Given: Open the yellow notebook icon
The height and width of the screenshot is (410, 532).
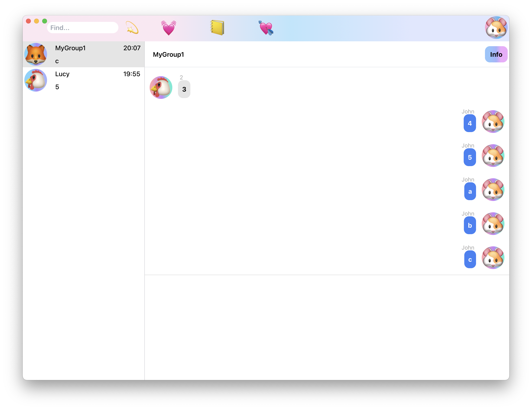Looking at the screenshot, I should (217, 28).
